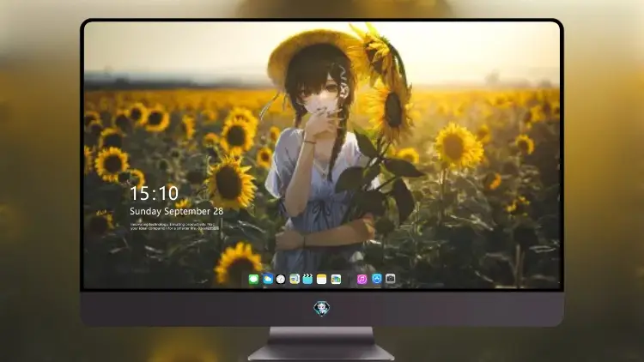This screenshot has width=644, height=362.
Task: Click the 15:10 clock widget
Action: click(154, 193)
